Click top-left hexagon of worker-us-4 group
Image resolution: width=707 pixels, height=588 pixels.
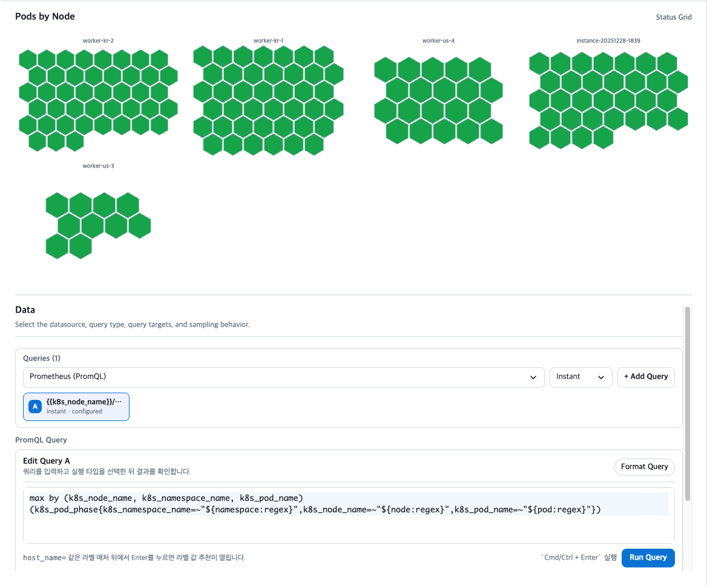[386, 70]
